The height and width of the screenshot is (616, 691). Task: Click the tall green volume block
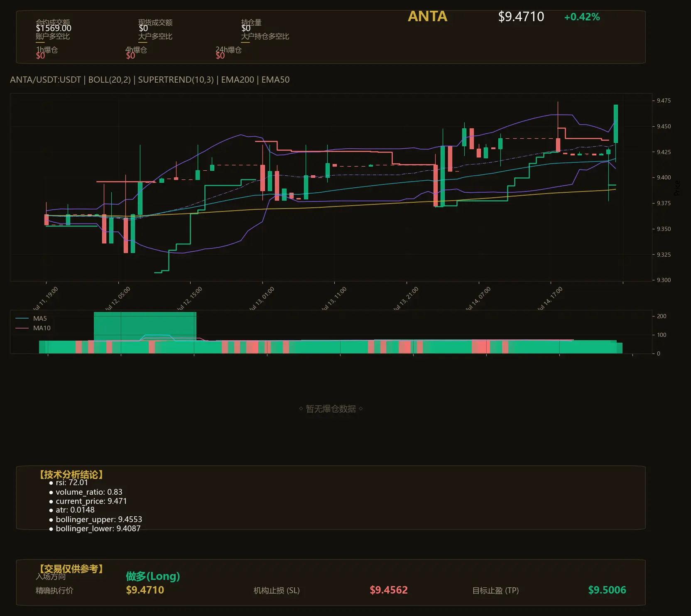(145, 326)
